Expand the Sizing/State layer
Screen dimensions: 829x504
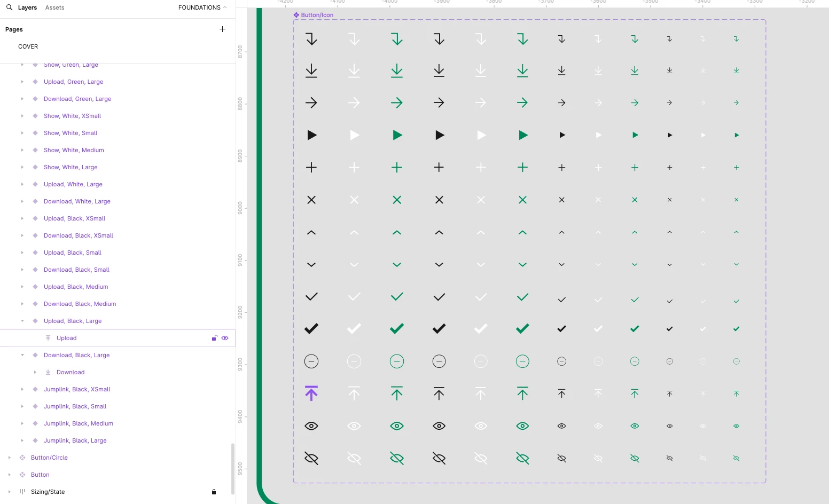click(9, 492)
